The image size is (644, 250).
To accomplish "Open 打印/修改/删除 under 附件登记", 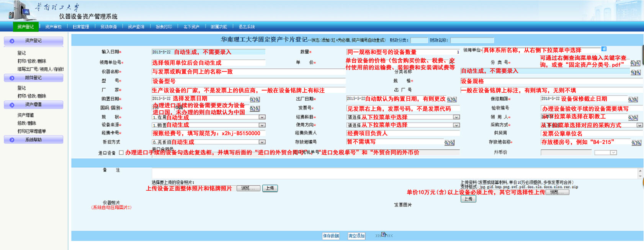I will pos(32,96).
